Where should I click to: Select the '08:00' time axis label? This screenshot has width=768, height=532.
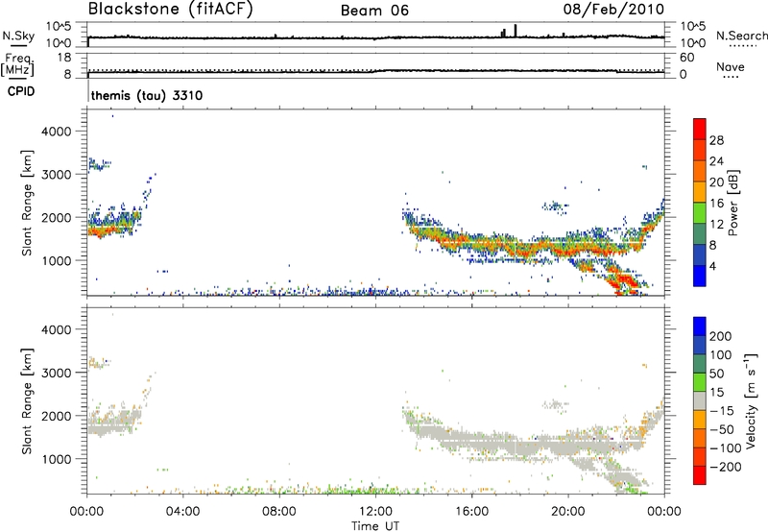(x=279, y=512)
